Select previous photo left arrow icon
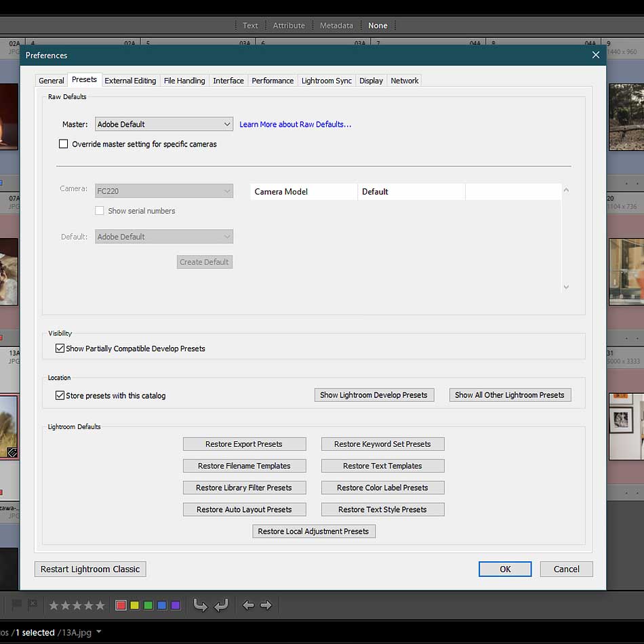 point(248,605)
